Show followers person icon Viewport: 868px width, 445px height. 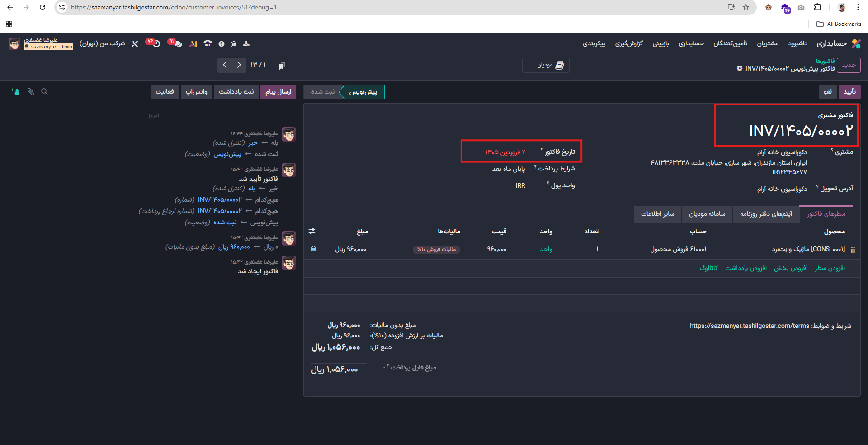pos(16,91)
